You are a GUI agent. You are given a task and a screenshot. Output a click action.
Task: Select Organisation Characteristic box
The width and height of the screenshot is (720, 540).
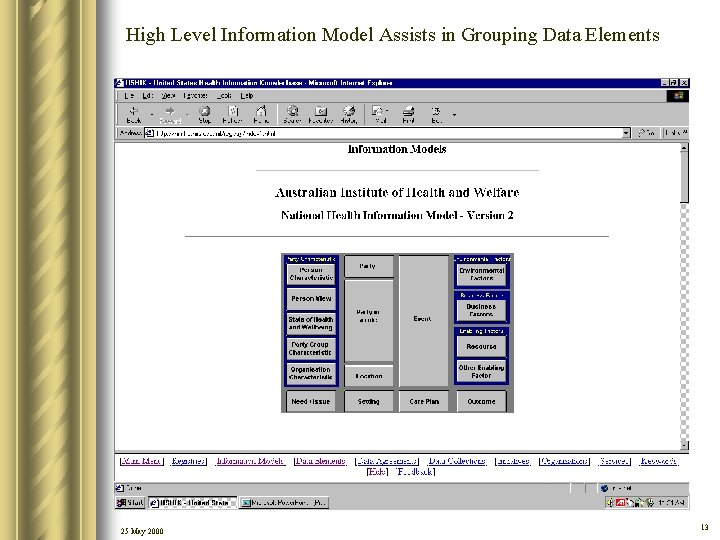tap(311, 373)
